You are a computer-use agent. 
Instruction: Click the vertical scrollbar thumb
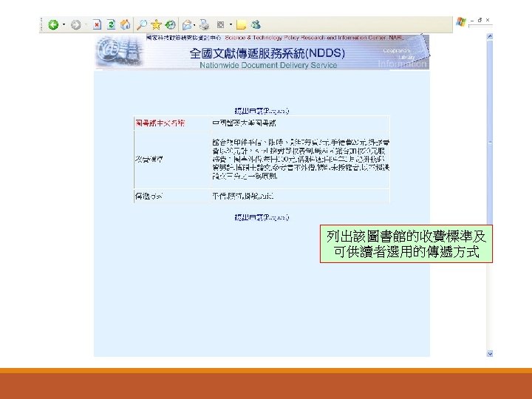point(490,132)
